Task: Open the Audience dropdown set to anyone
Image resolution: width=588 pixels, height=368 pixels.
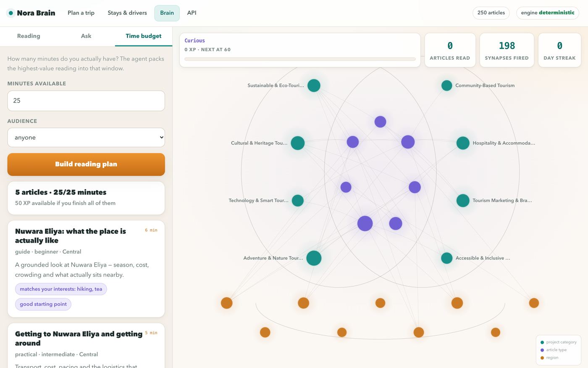Action: (86, 138)
